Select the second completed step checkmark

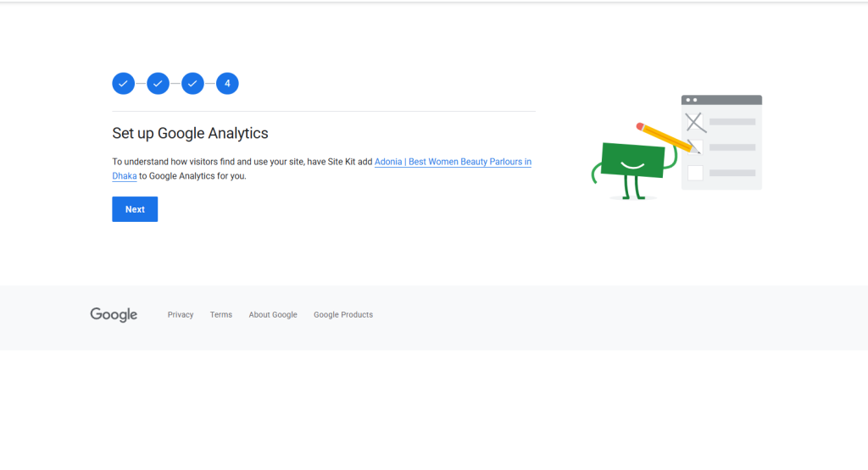[x=158, y=83]
